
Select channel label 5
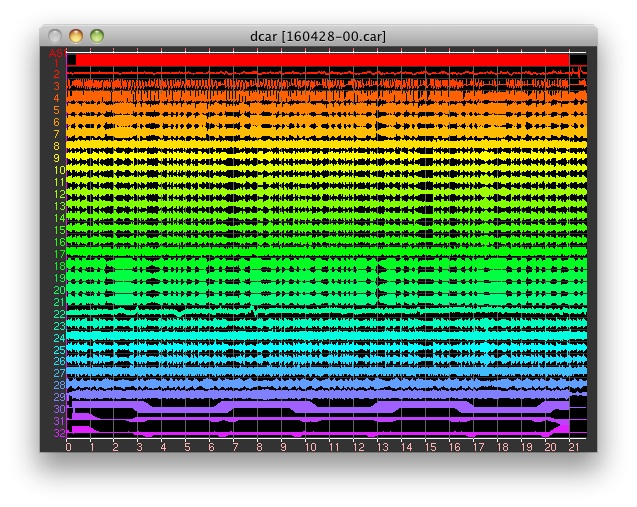pos(57,110)
